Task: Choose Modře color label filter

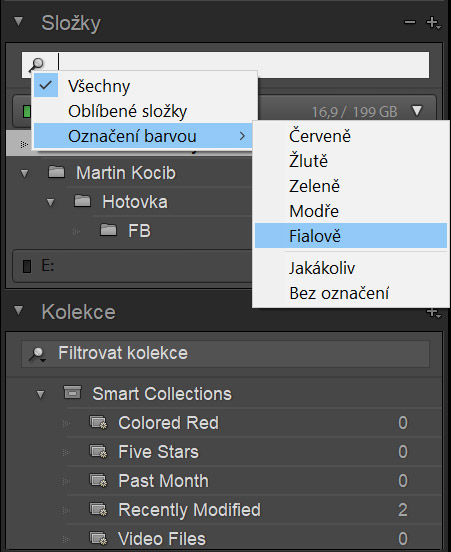Action: [x=351, y=211]
